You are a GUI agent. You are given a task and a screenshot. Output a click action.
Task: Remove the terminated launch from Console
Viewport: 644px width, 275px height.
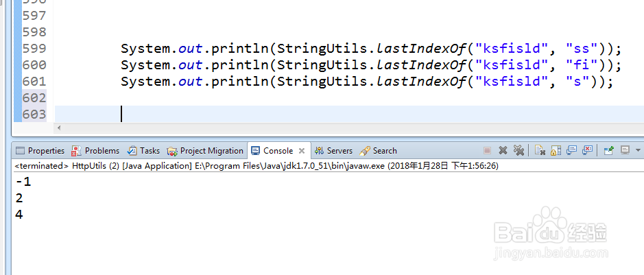pos(503,150)
